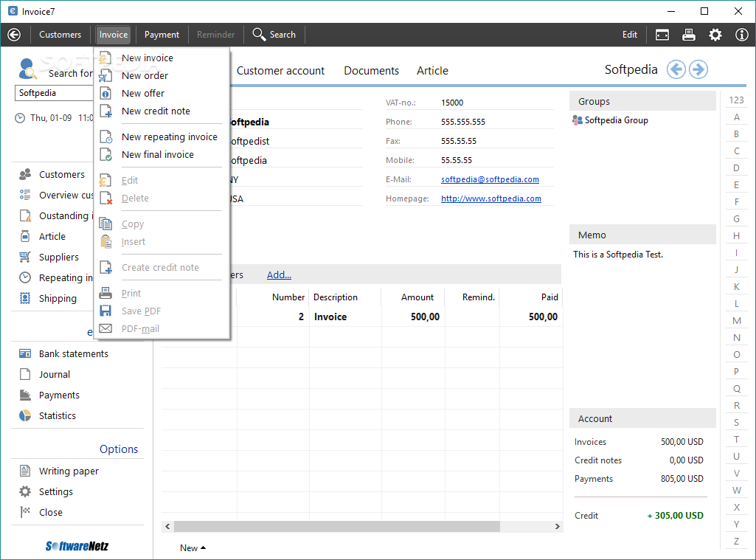The image size is (756, 560).
Task: Open the settings gear in the top toolbar
Action: tap(715, 35)
